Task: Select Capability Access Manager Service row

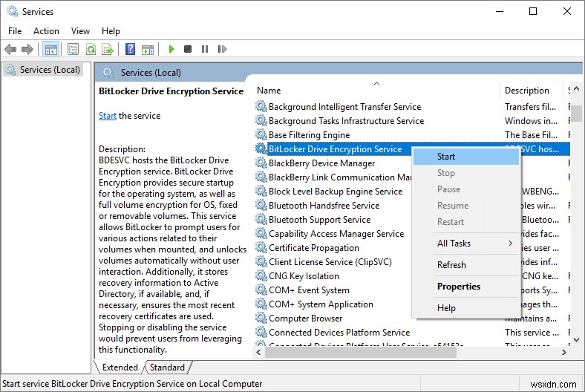Action: click(x=336, y=233)
